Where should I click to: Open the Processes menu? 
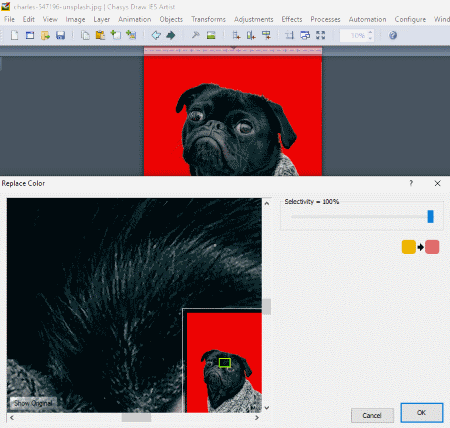coord(325,19)
